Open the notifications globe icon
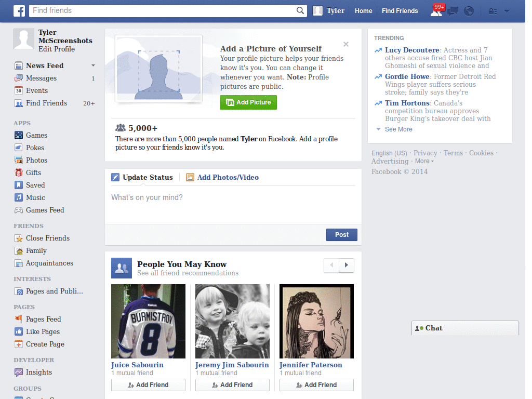This screenshot has height=399, width=532. 469,11
